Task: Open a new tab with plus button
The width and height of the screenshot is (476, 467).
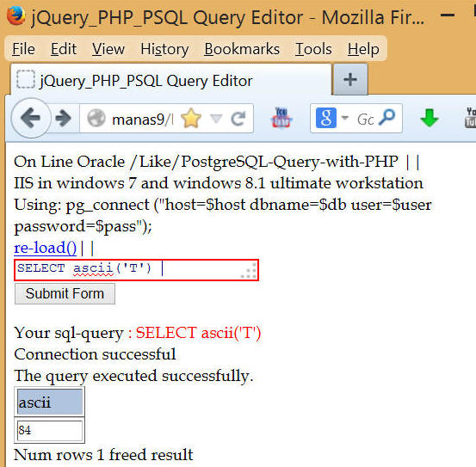Action: pos(350,79)
